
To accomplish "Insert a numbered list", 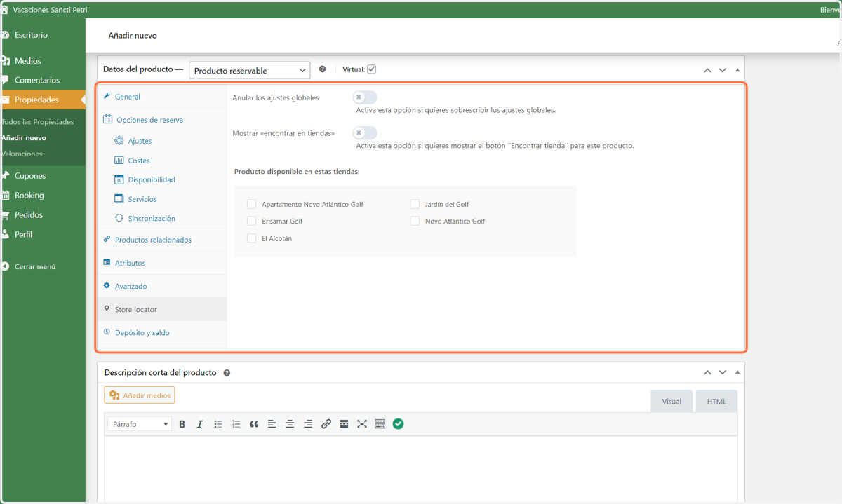I will click(236, 424).
